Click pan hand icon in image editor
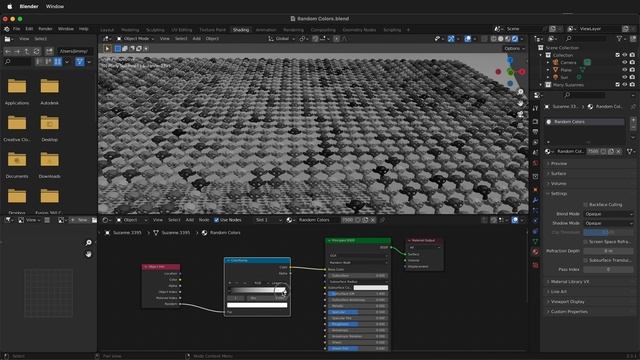This screenshot has height=360, width=640. pyautogui.click(x=89, y=254)
